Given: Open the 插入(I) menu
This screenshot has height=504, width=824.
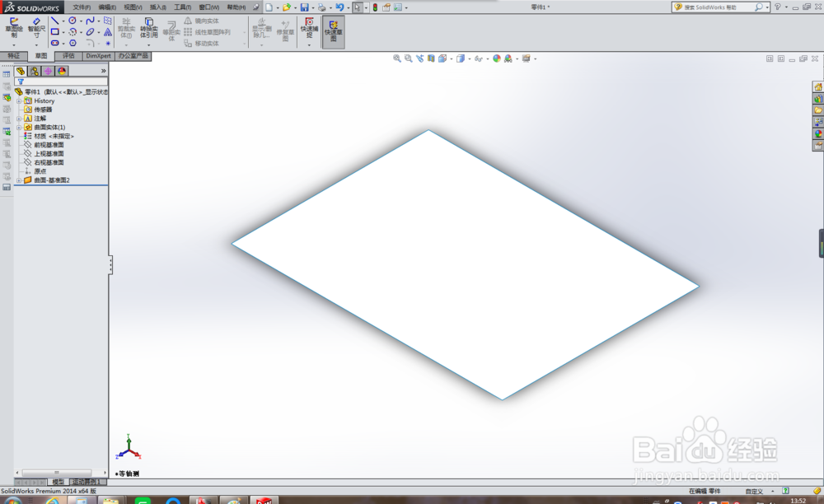Looking at the screenshot, I should [x=157, y=7].
